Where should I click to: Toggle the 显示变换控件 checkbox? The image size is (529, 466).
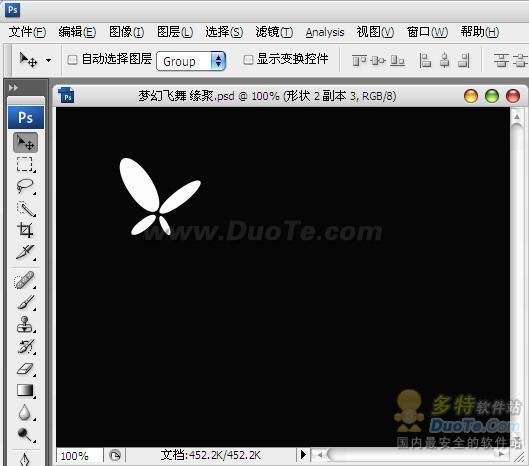tap(248, 60)
